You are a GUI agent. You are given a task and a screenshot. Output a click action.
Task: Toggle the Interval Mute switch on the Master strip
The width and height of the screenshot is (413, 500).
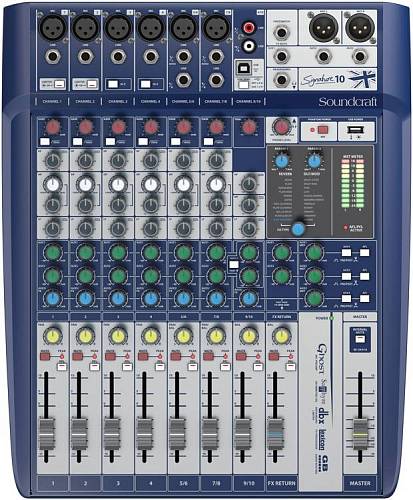coord(359,339)
